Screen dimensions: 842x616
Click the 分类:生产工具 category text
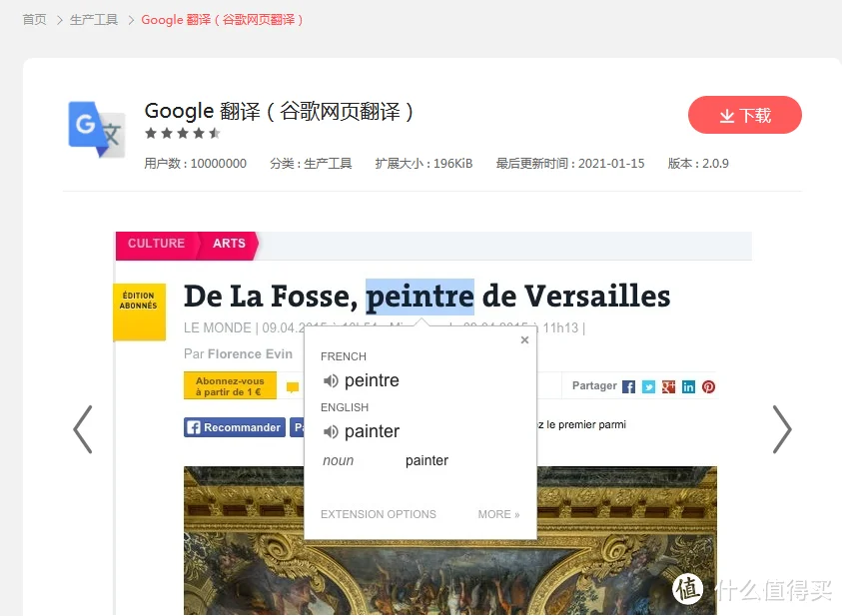[x=311, y=163]
